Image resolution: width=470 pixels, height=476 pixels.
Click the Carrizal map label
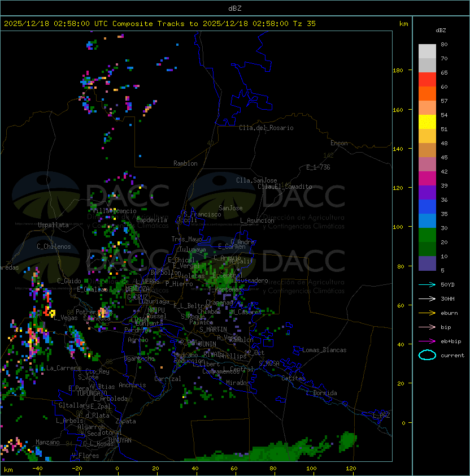pos(167,379)
